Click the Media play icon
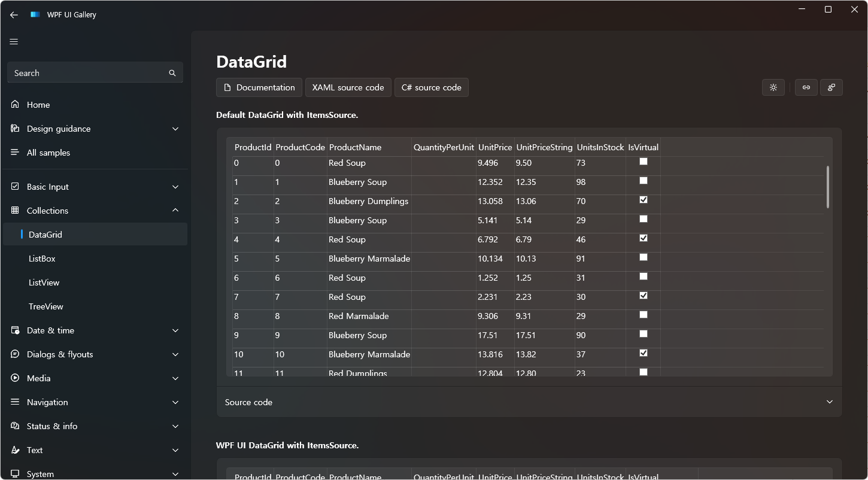The height and width of the screenshot is (480, 868). (x=15, y=378)
